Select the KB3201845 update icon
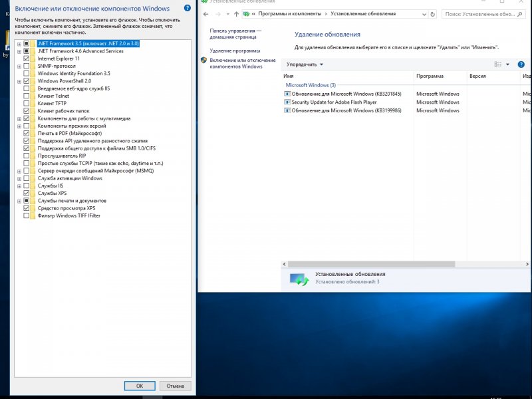This screenshot has height=399, width=532. [287, 94]
